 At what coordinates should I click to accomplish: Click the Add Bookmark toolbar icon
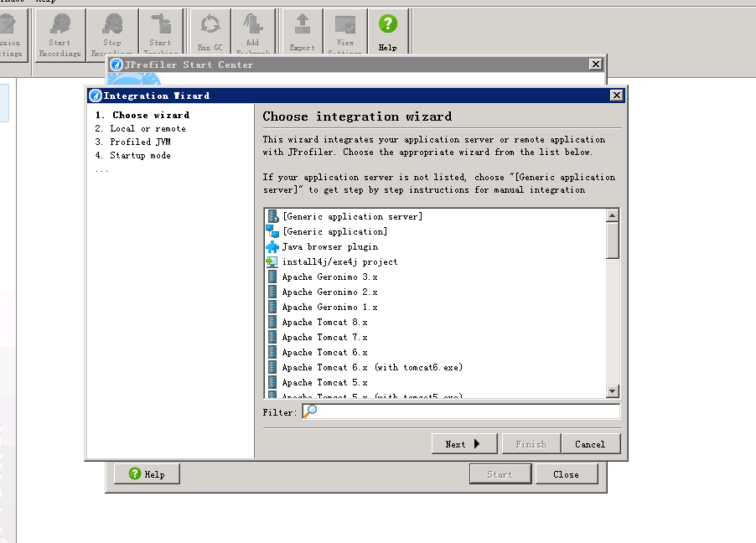(x=252, y=24)
